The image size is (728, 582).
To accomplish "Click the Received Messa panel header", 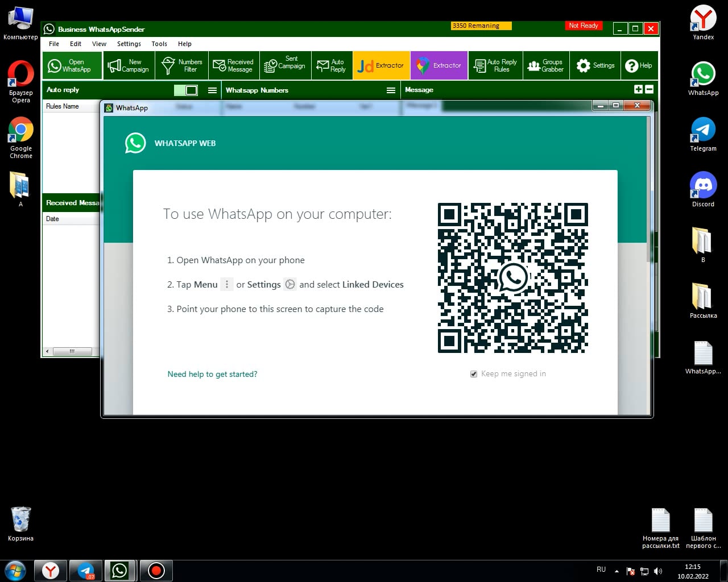I will coord(72,203).
